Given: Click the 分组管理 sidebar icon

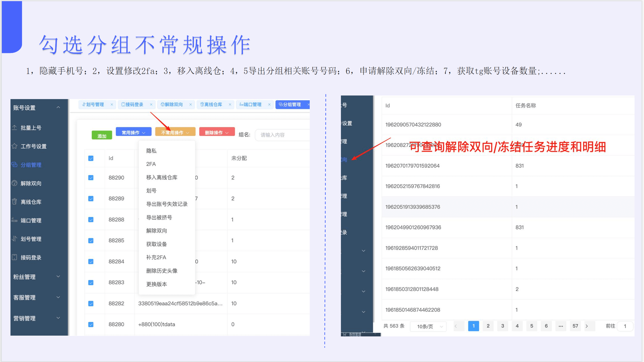Looking at the screenshot, I should point(15,165).
